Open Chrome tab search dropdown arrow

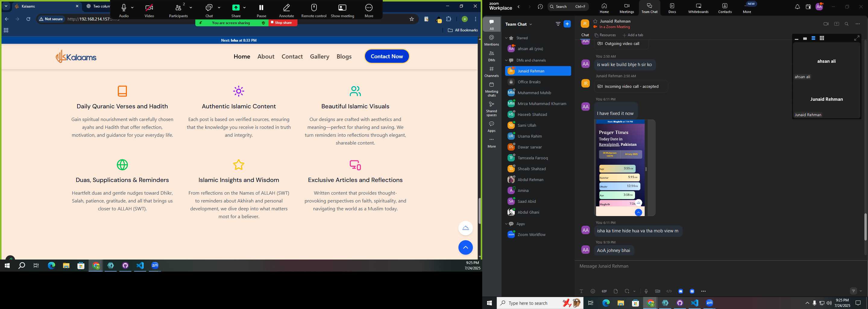[x=6, y=6]
